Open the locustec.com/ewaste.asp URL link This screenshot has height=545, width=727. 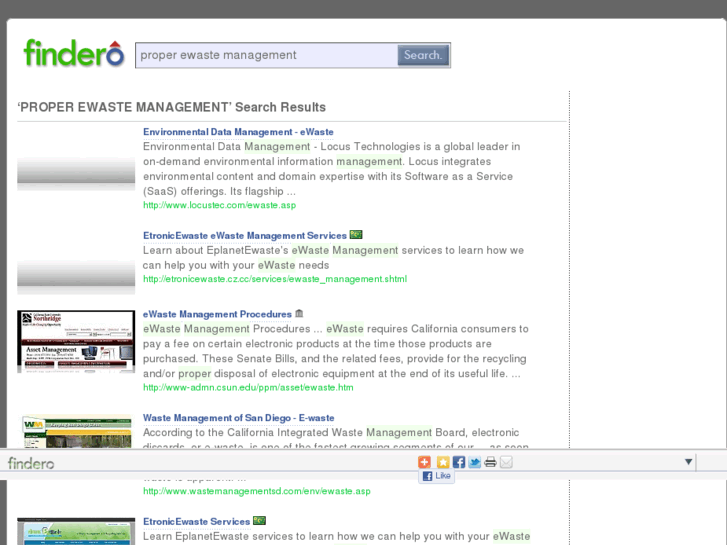coord(219,205)
